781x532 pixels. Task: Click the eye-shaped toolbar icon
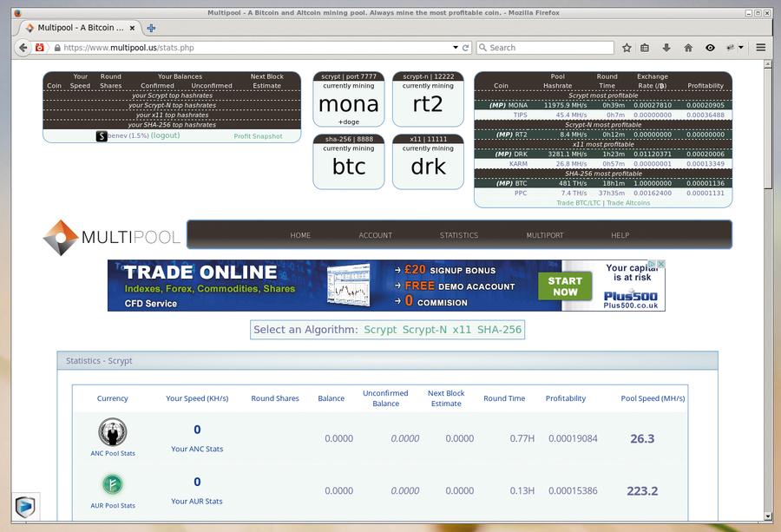point(710,48)
